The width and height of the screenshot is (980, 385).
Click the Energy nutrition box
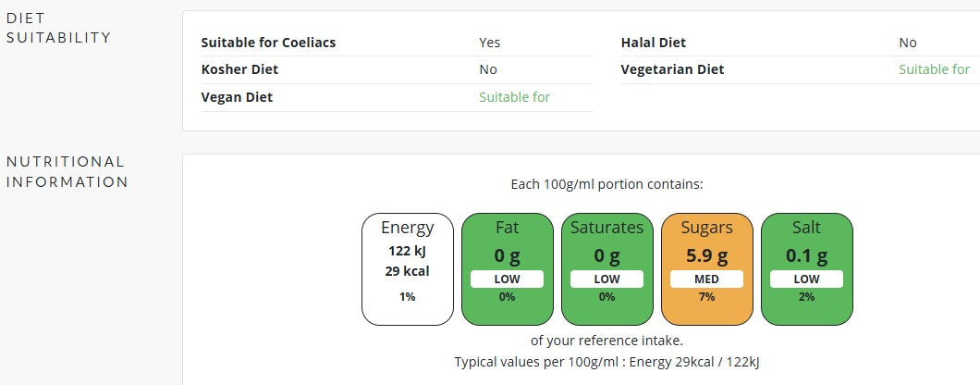pyautogui.click(x=408, y=269)
